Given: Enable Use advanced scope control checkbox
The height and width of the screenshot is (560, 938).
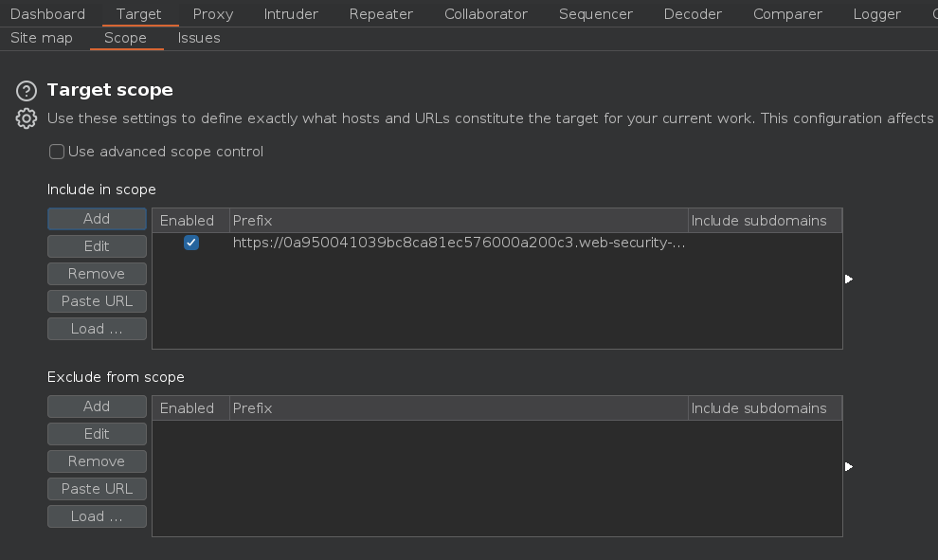Looking at the screenshot, I should (x=57, y=152).
